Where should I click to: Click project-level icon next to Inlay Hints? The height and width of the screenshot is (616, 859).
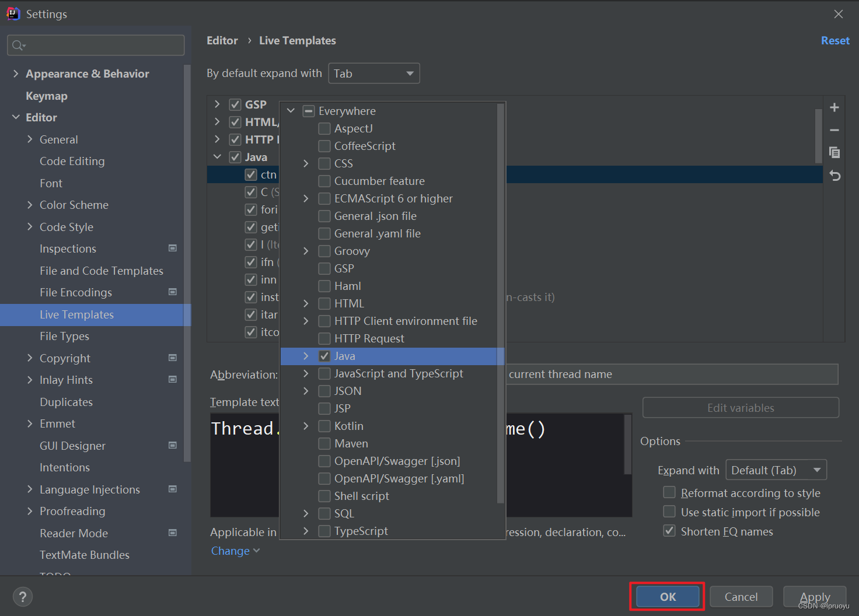tap(173, 380)
